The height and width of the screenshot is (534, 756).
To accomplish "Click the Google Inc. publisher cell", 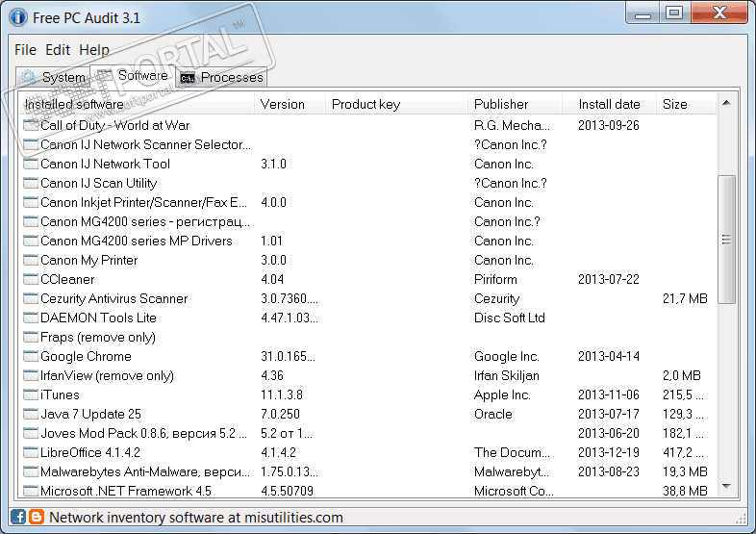I will click(x=507, y=357).
